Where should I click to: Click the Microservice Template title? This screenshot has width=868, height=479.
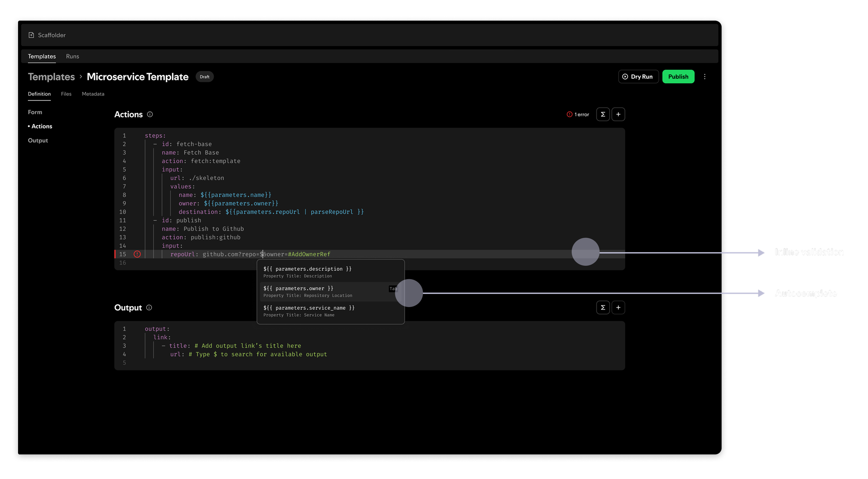(137, 77)
